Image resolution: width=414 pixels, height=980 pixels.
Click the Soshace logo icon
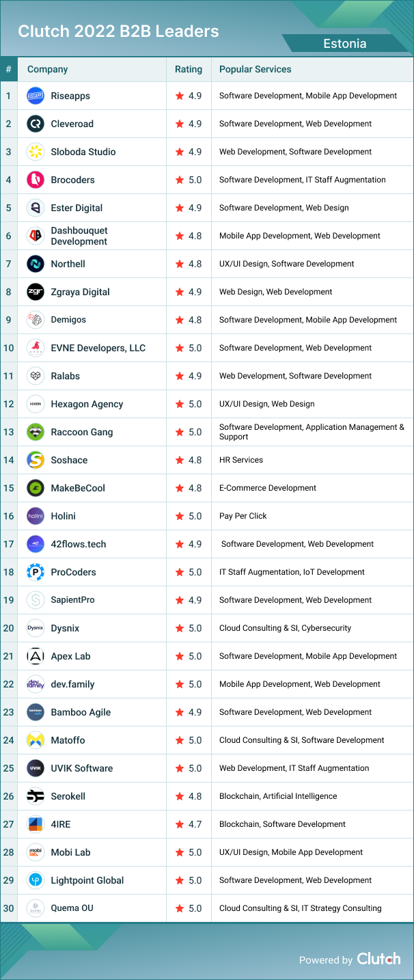click(36, 460)
